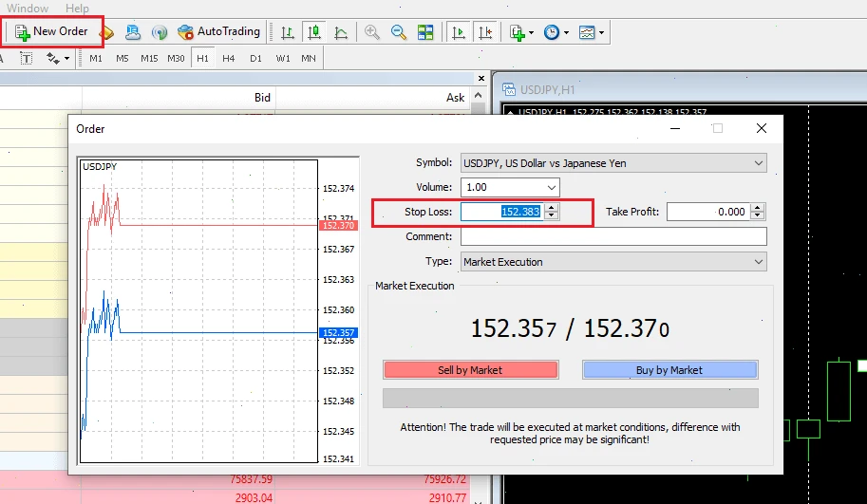Toggle chart auto scroll icon

point(459,32)
